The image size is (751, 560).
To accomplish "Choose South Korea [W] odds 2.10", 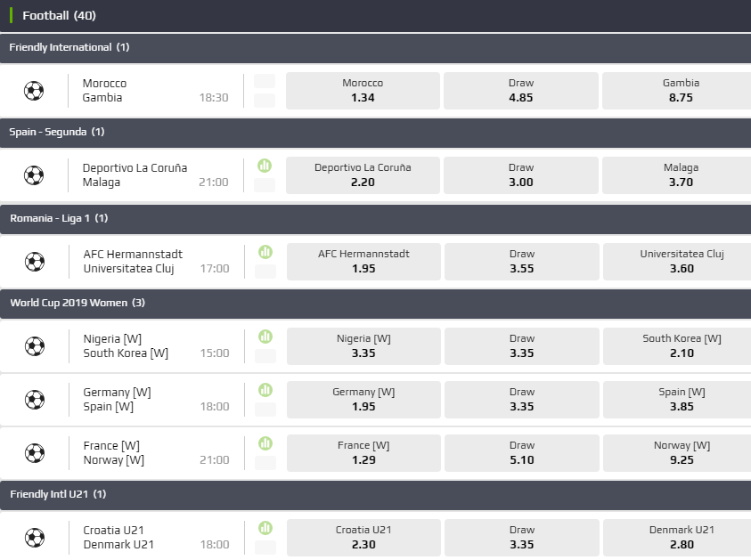I will coord(681,345).
